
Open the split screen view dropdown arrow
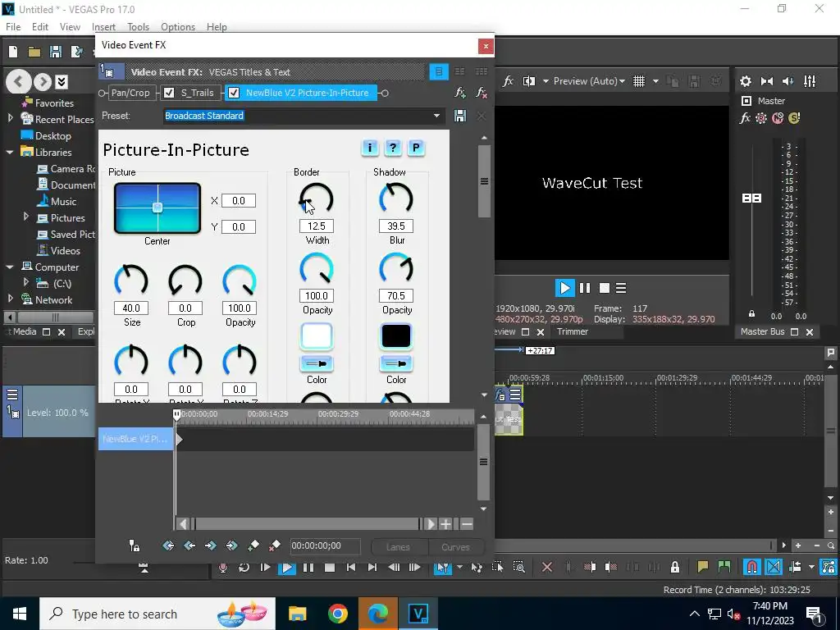tap(546, 81)
